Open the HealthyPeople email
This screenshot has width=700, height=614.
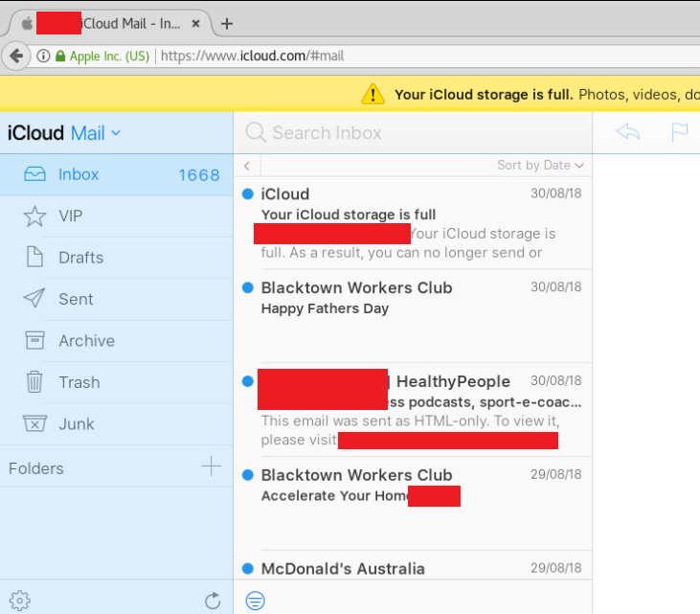coord(413,410)
